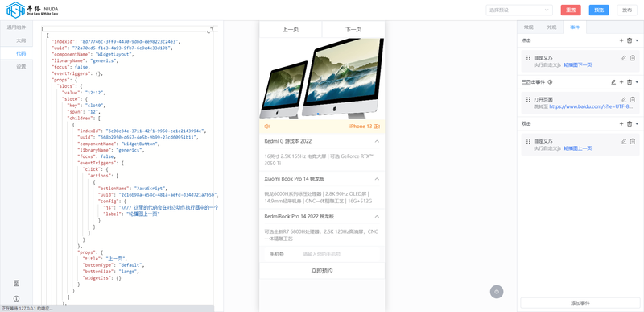Image resolution: width=644 pixels, height=312 pixels.
Task: Click the red 重置 button
Action: 571,10
